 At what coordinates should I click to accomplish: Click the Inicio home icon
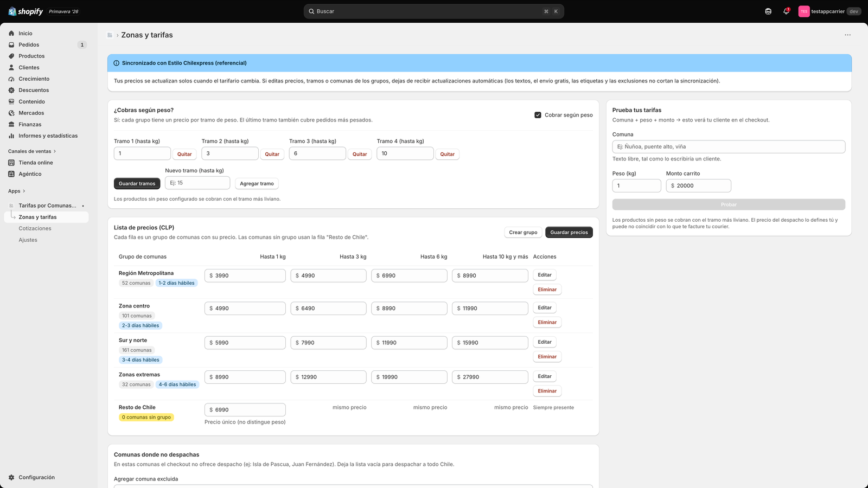point(11,34)
